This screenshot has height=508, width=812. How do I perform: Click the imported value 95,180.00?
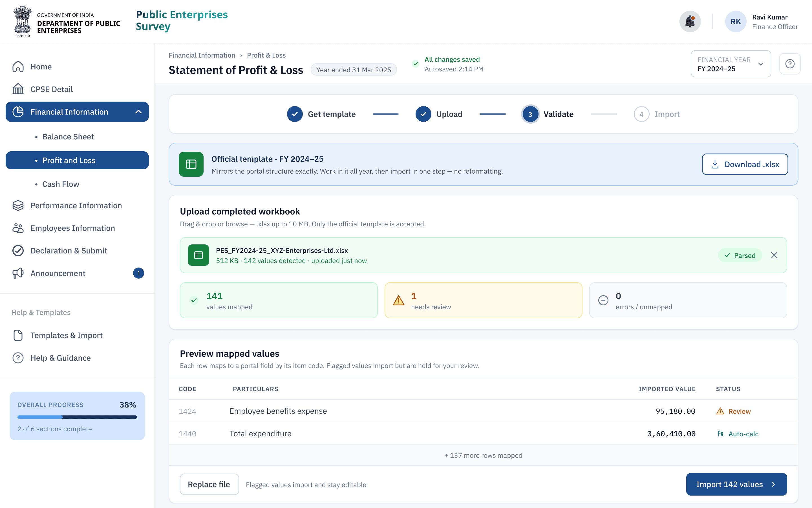point(676,411)
